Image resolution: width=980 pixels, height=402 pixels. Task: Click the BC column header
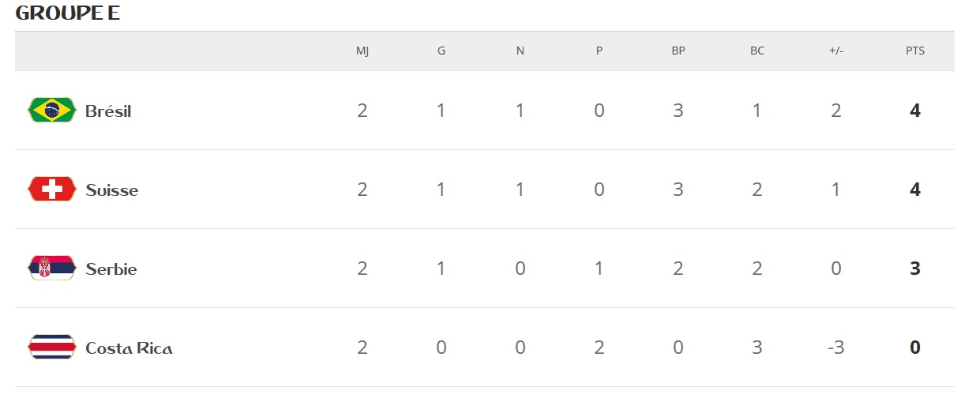(x=757, y=51)
